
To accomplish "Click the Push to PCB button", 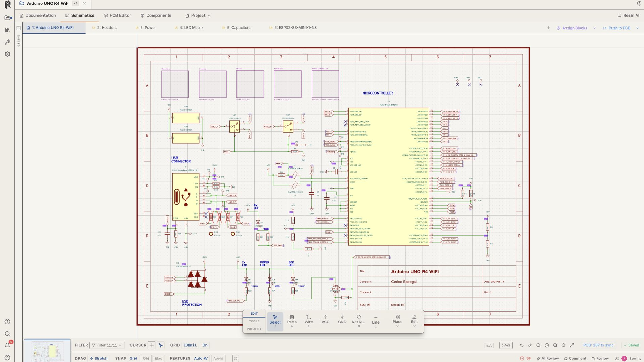I will pos(616,28).
